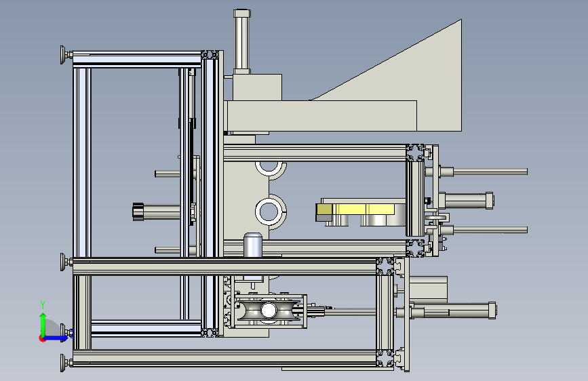Select the vertical pneumatic cylinder at top
This screenshot has width=588, height=381.
pyautogui.click(x=242, y=41)
